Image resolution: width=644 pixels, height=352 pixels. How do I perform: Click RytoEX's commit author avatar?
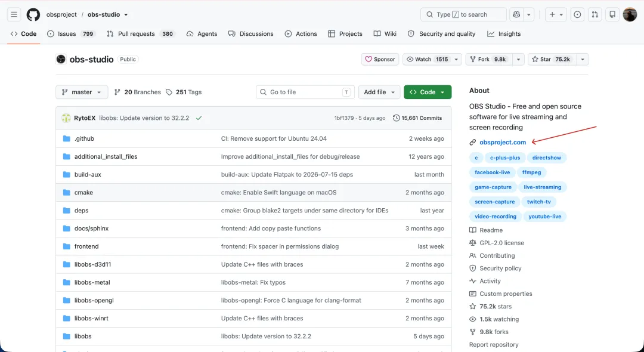[x=66, y=118]
